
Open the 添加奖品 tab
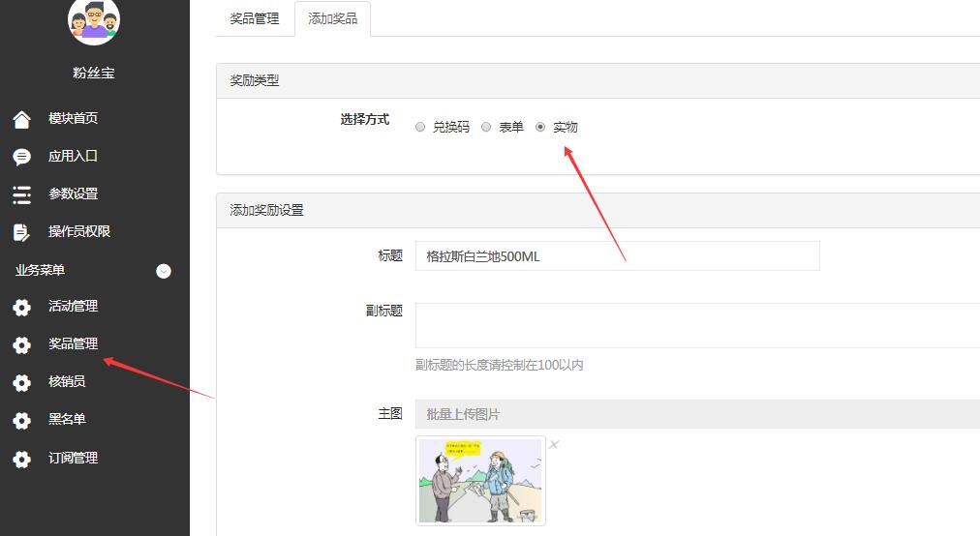[x=332, y=18]
